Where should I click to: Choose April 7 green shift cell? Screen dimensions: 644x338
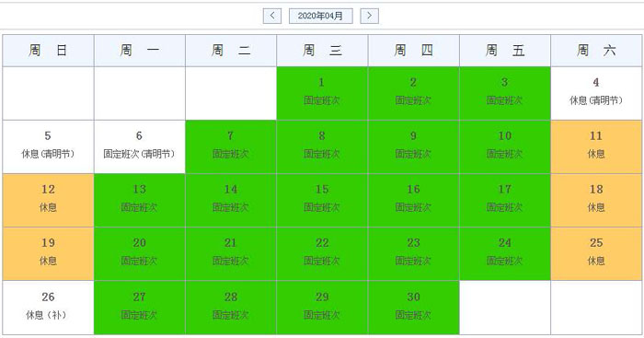pos(231,146)
